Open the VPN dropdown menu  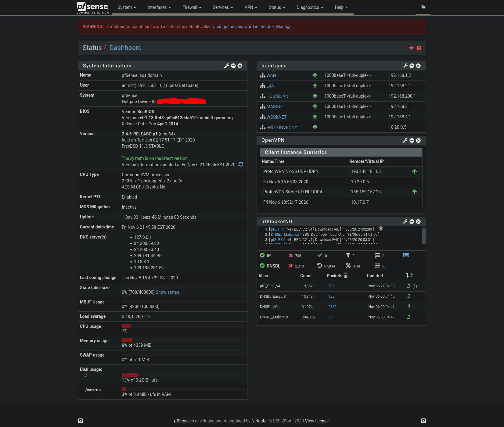251,7
